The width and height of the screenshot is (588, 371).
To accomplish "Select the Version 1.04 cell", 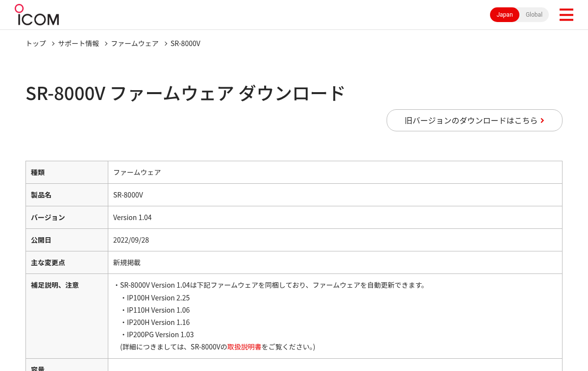I will click(335, 217).
